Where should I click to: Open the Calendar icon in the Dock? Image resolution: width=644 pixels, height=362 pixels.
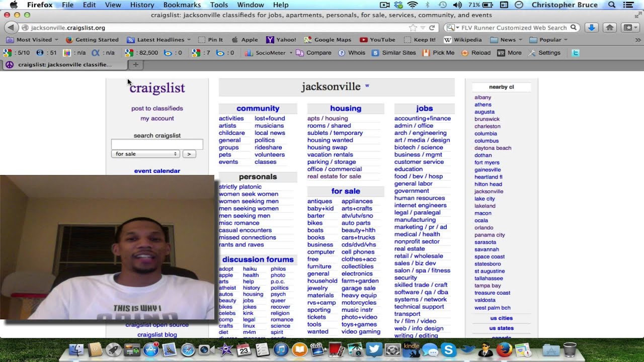244,349
